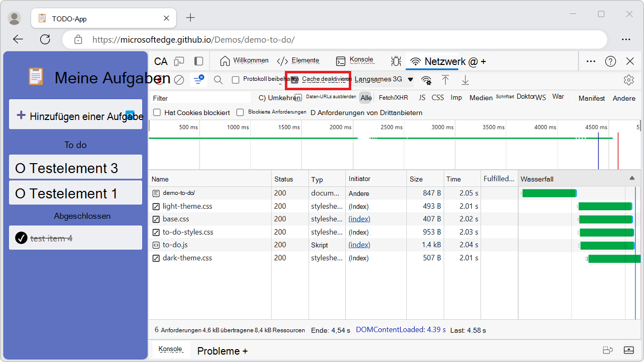Enable the Protokoll beibehalten checkbox
This screenshot has height=362, width=644.
[236, 80]
